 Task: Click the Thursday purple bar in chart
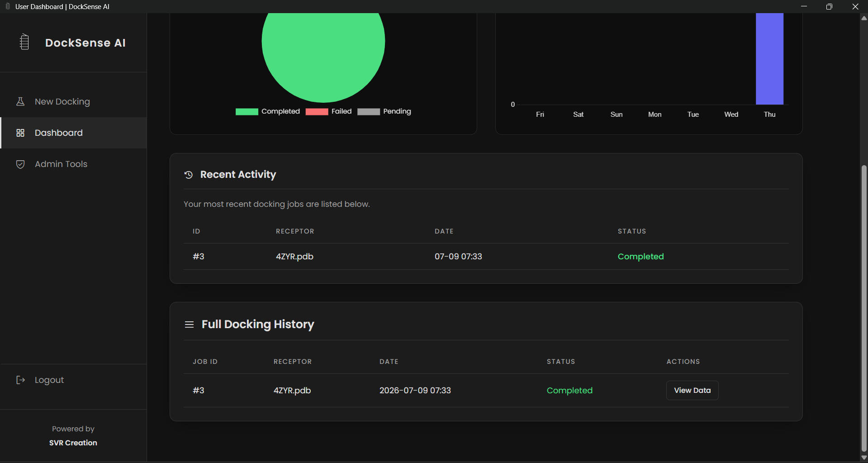pyautogui.click(x=769, y=59)
